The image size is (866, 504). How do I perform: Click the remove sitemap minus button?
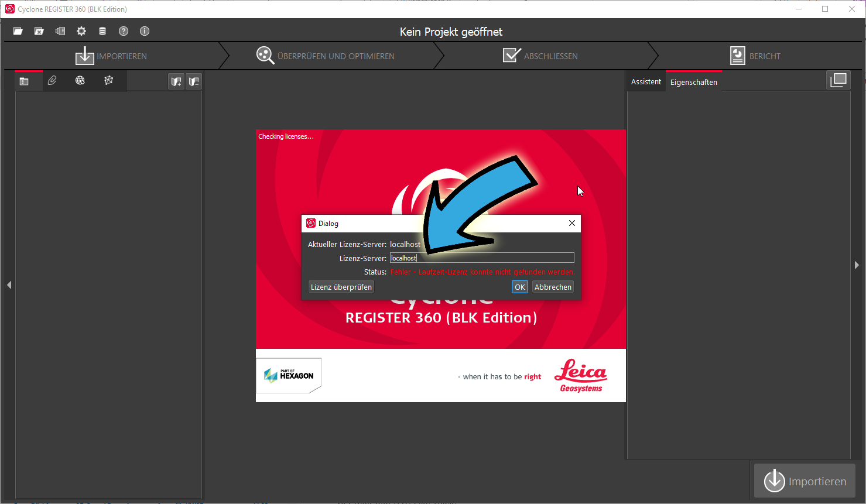[x=194, y=81]
